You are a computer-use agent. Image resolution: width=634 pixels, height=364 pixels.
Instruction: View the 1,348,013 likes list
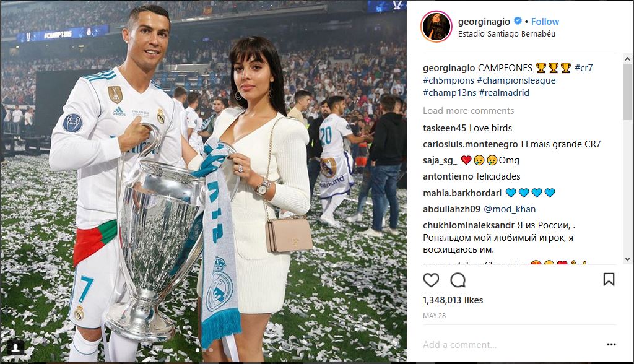click(x=453, y=300)
